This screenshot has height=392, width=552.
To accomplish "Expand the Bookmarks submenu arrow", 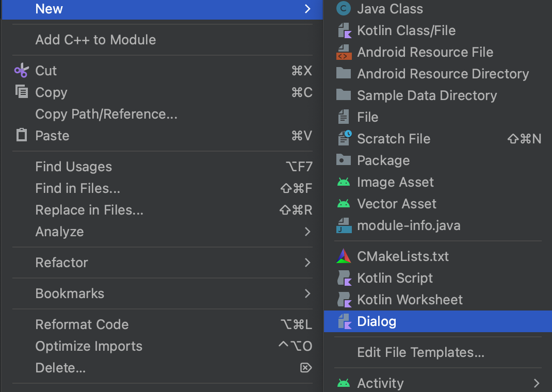I will click(x=307, y=293).
